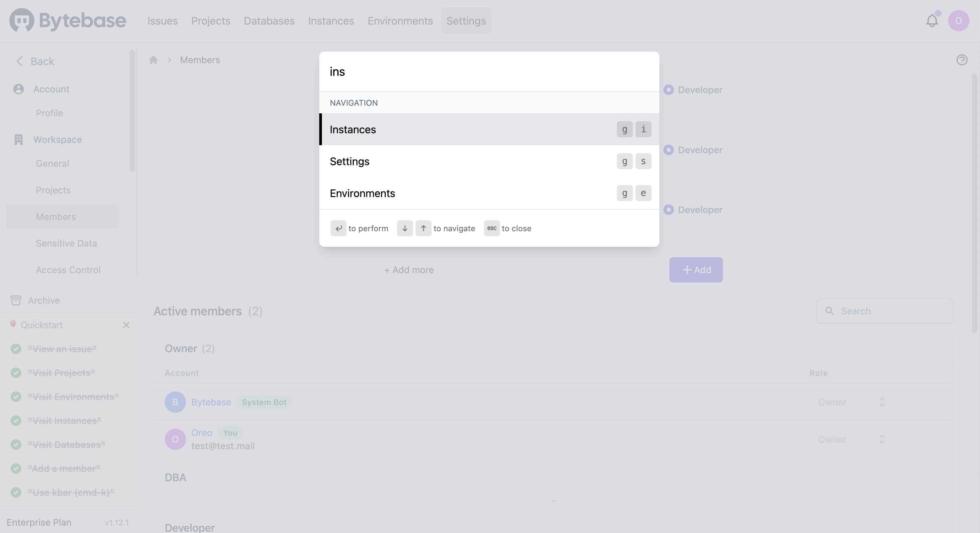980x533 pixels.
Task: Open the user profile avatar
Action: pyautogui.click(x=958, y=21)
